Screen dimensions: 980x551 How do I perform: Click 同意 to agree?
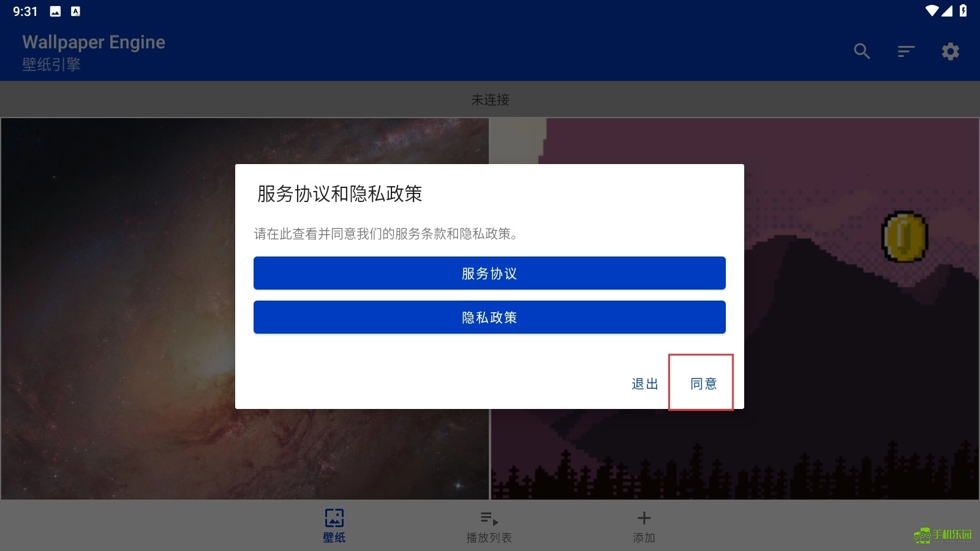coord(703,384)
